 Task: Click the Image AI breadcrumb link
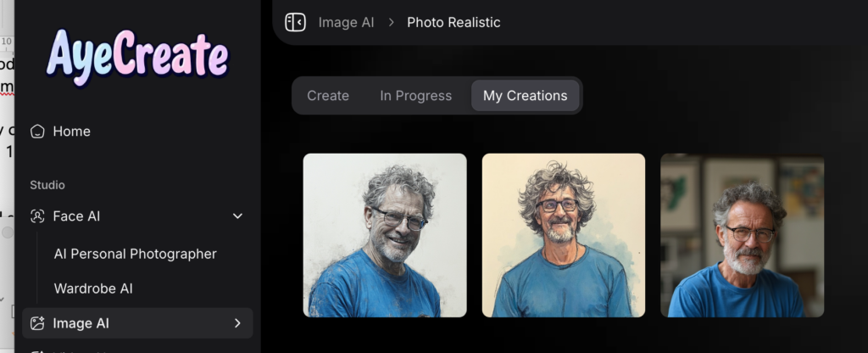pyautogui.click(x=346, y=22)
